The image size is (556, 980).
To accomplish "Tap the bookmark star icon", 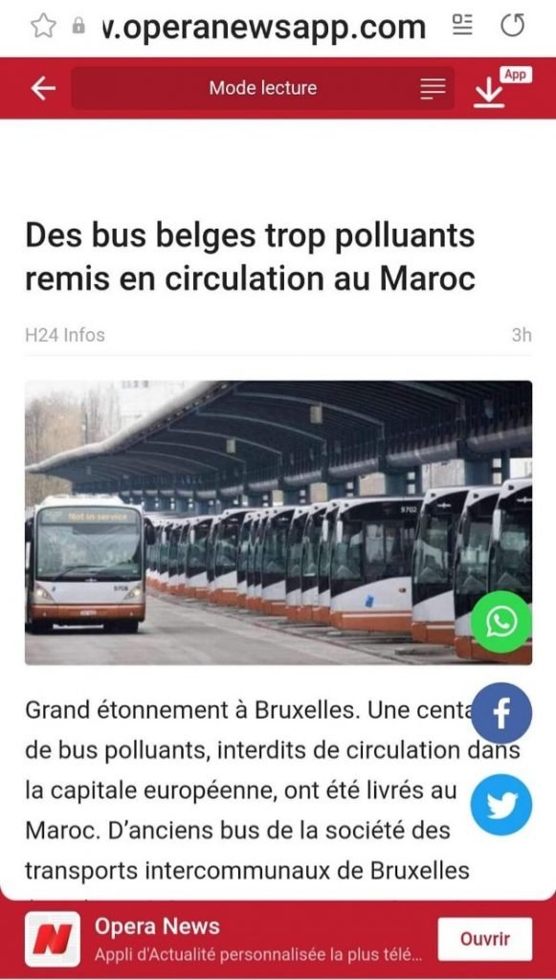I will tap(43, 26).
